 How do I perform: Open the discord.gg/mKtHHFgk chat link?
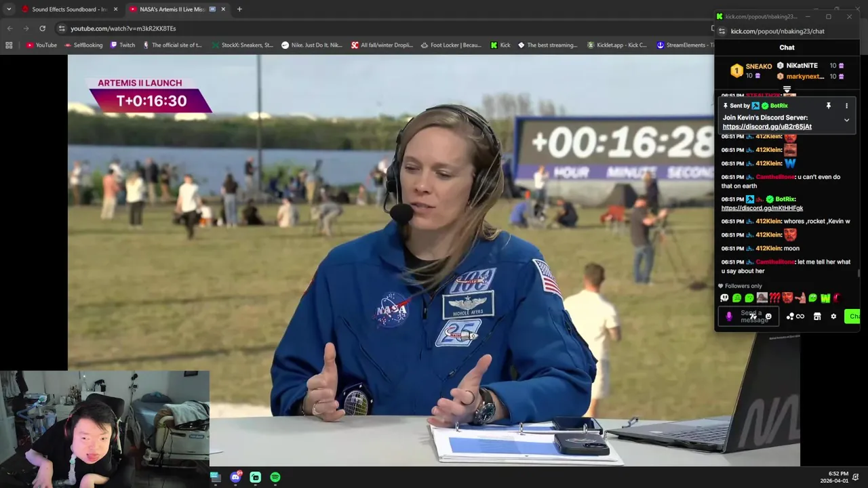point(762,208)
